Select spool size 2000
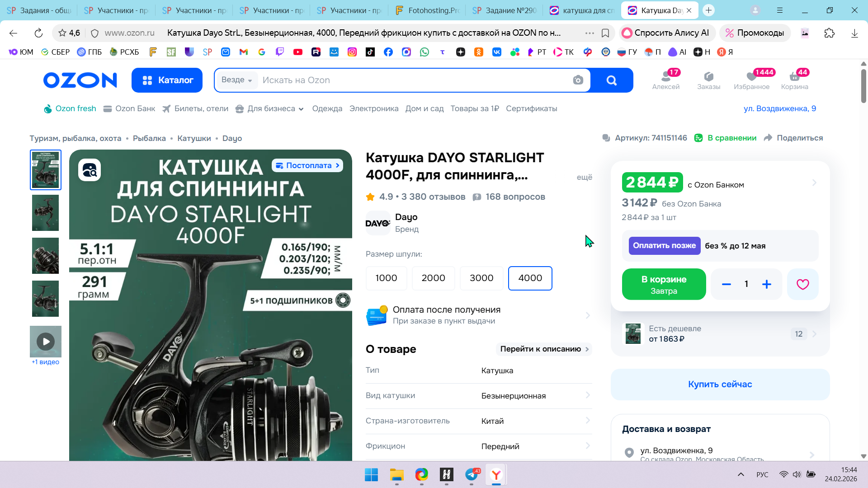This screenshot has height=488, width=868. 433,278
